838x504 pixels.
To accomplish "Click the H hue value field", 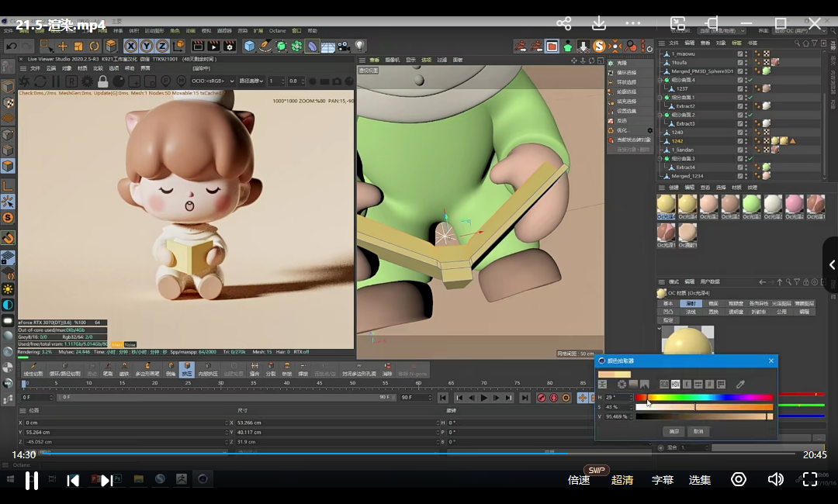I will (x=618, y=397).
